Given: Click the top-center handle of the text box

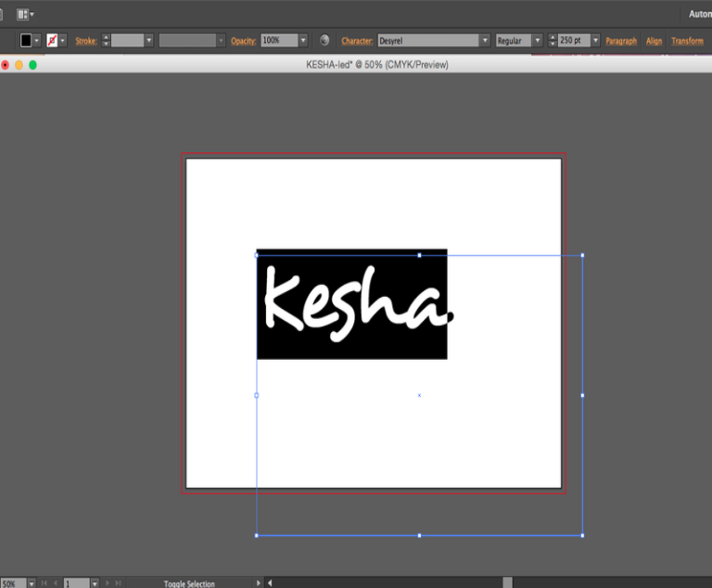Looking at the screenshot, I should coord(419,255).
